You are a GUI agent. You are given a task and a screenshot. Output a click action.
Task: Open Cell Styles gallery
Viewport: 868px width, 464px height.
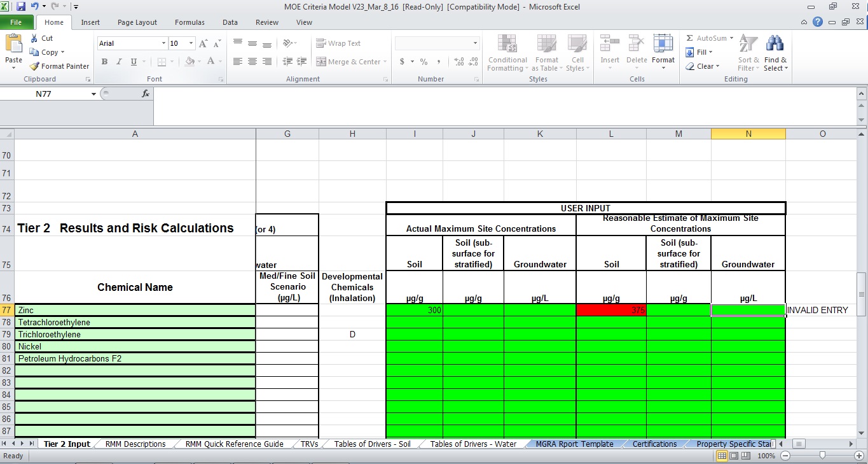577,53
